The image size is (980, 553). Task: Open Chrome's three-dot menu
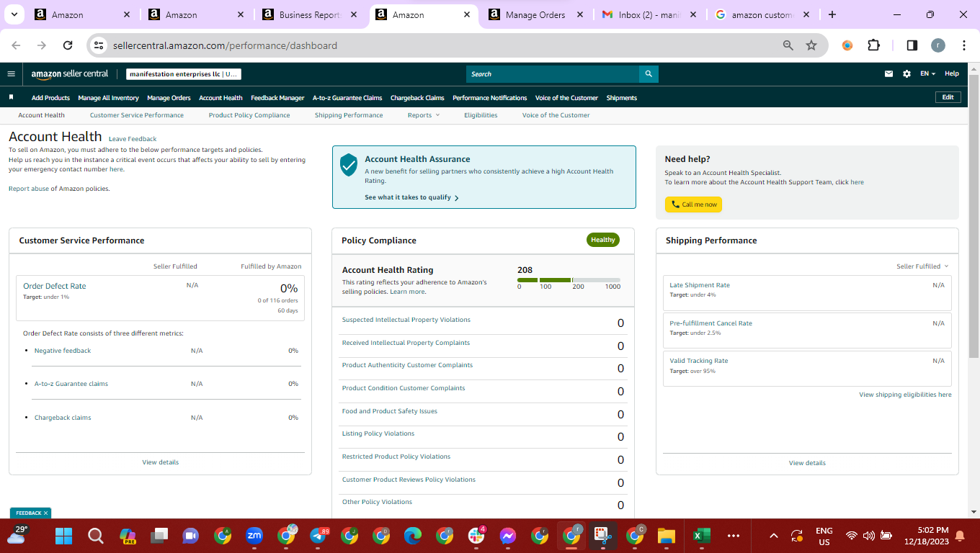tap(963, 45)
